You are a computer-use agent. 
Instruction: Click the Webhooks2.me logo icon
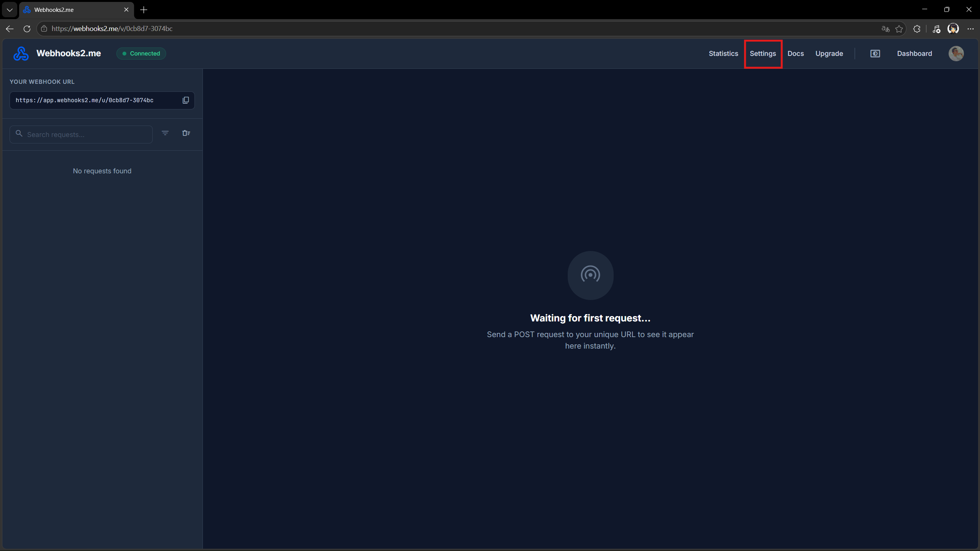click(x=21, y=54)
